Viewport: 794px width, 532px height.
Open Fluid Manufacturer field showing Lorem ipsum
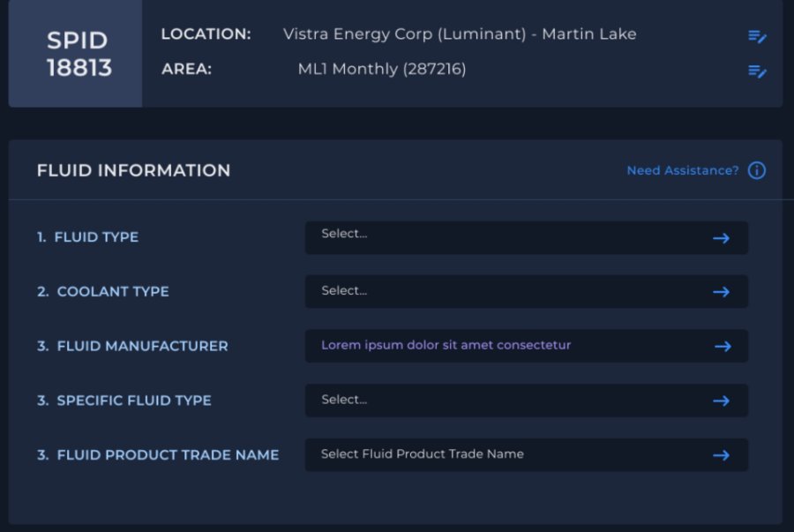click(x=527, y=346)
